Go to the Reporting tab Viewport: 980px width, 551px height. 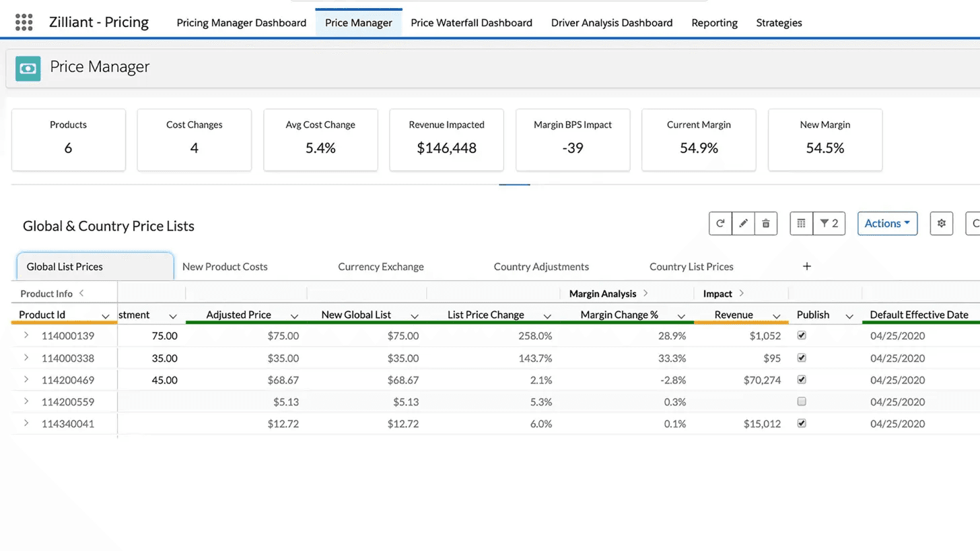pos(714,23)
